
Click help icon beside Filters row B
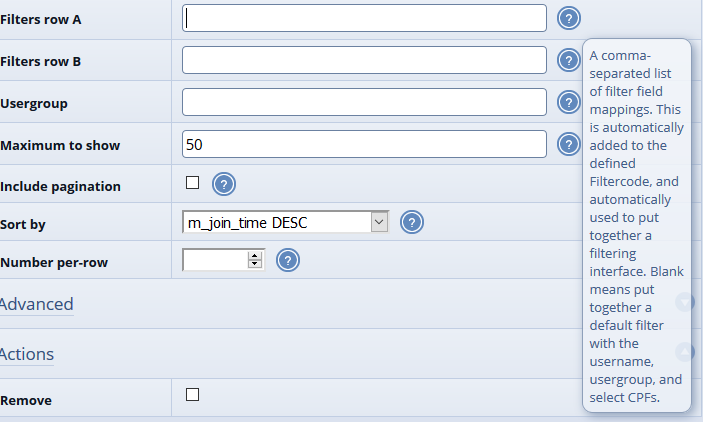pos(568,61)
